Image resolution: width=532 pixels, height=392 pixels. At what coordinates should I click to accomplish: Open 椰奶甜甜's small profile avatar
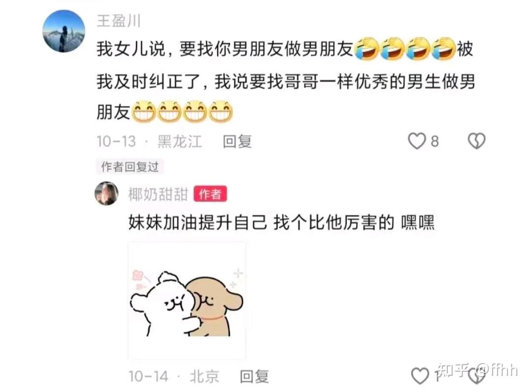pos(106,194)
